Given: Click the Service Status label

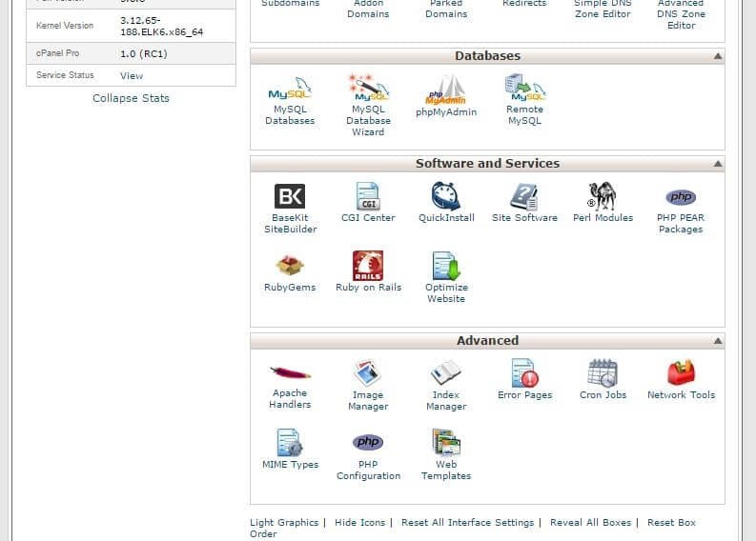Looking at the screenshot, I should tap(65, 75).
